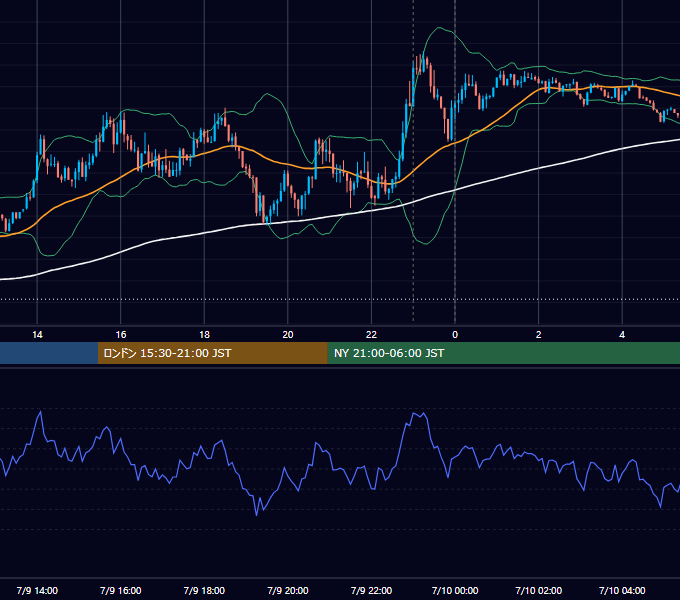Image resolution: width=680 pixels, height=600 pixels.
Task: Click the hour 4 axis label
Action: point(622,335)
